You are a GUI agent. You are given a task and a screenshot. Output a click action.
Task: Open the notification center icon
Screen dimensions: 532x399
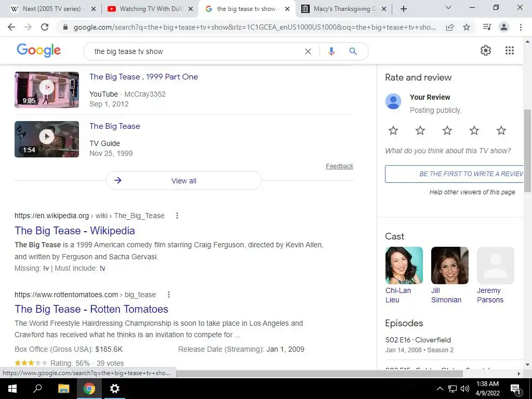515,389
